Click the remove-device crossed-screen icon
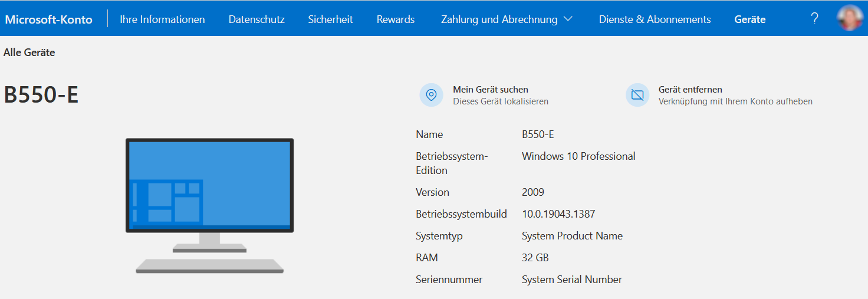 pyautogui.click(x=637, y=95)
